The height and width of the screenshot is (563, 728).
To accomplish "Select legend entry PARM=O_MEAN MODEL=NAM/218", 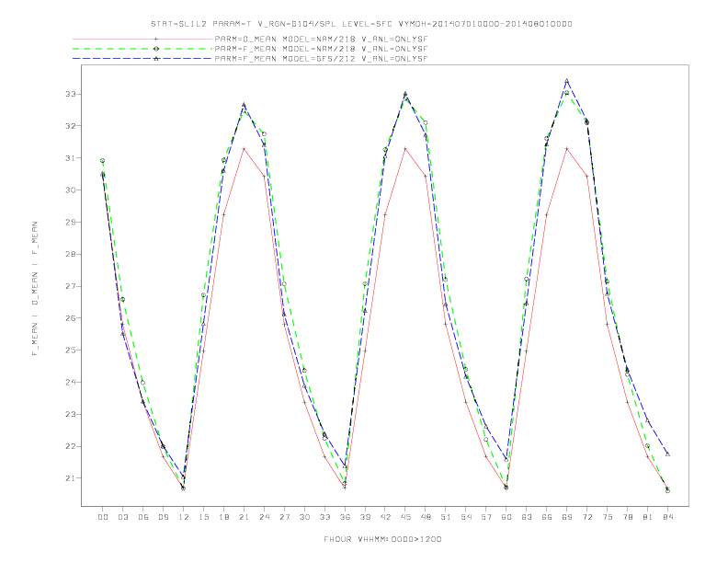I will (x=321, y=39).
